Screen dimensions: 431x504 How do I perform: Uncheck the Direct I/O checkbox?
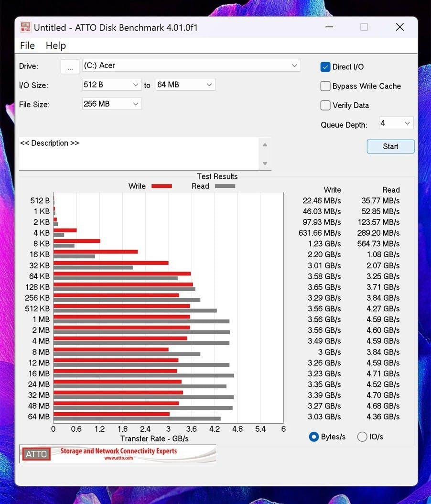point(325,67)
